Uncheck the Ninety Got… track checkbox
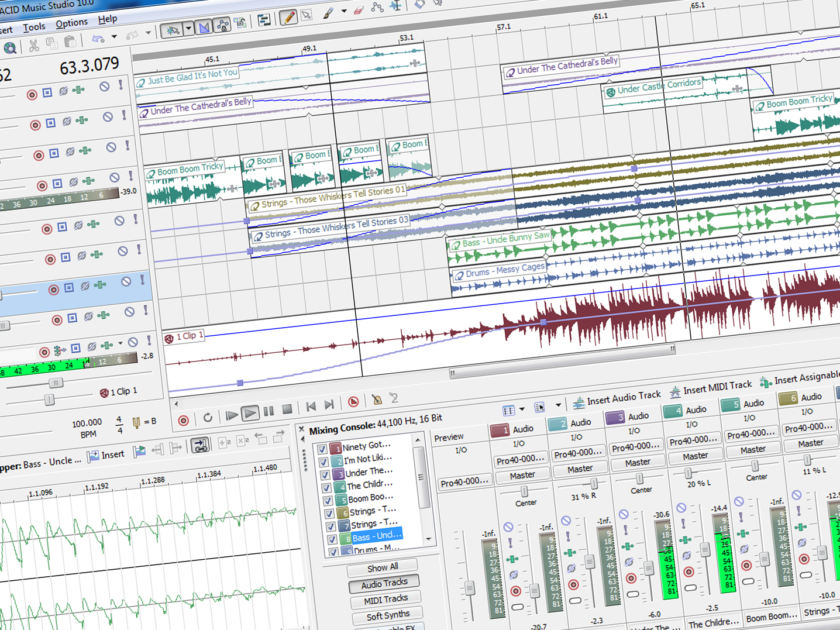This screenshot has width=840, height=630. click(322, 449)
